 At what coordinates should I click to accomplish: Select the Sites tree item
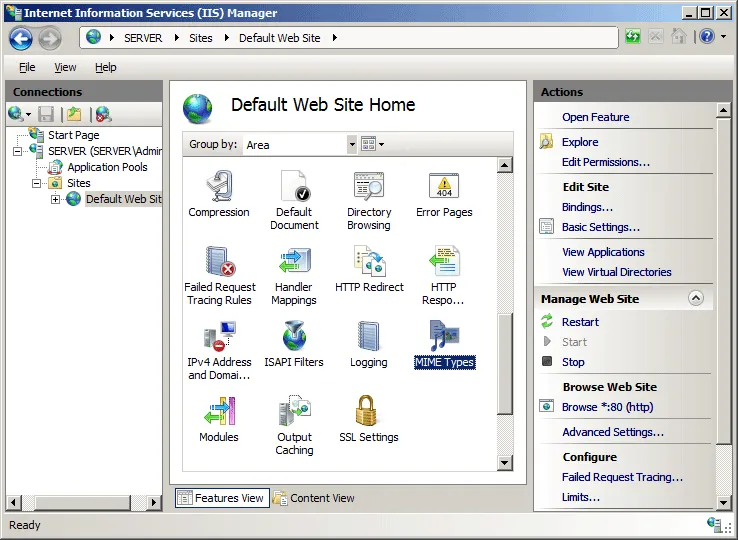[x=79, y=183]
